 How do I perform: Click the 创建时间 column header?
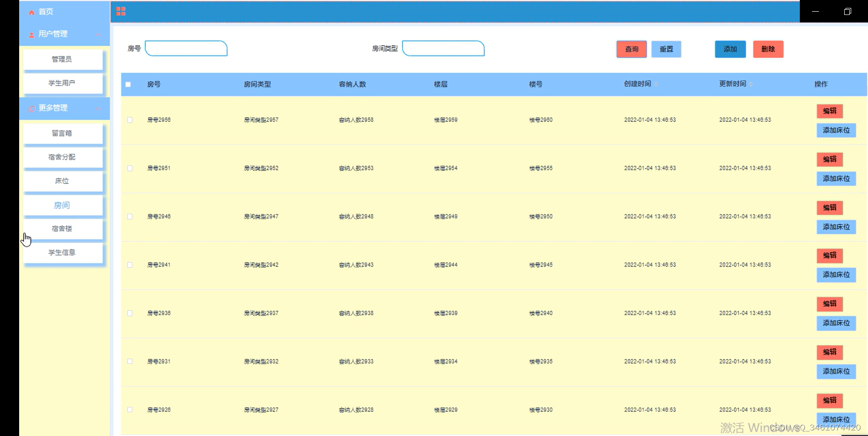click(637, 84)
